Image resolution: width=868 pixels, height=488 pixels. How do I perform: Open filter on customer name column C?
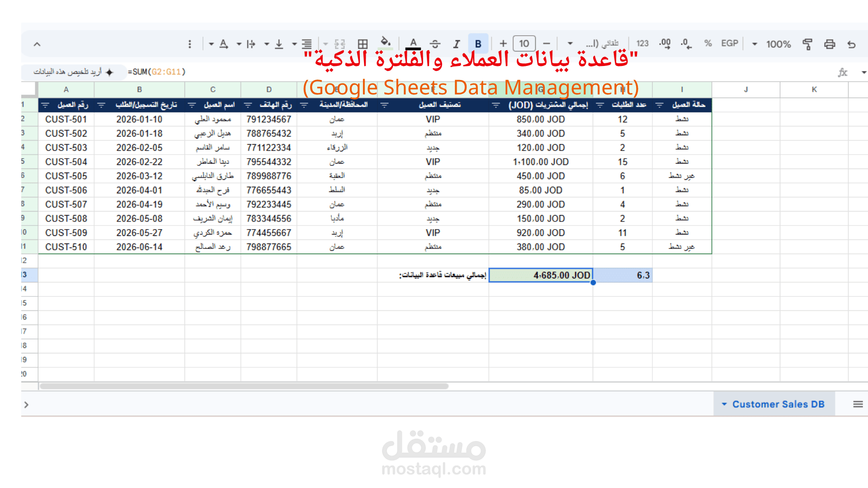point(192,105)
